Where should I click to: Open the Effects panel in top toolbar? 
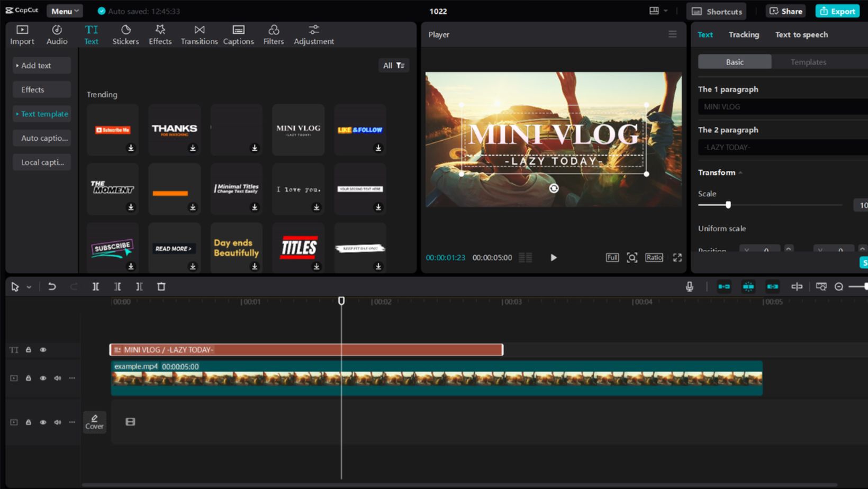[160, 35]
